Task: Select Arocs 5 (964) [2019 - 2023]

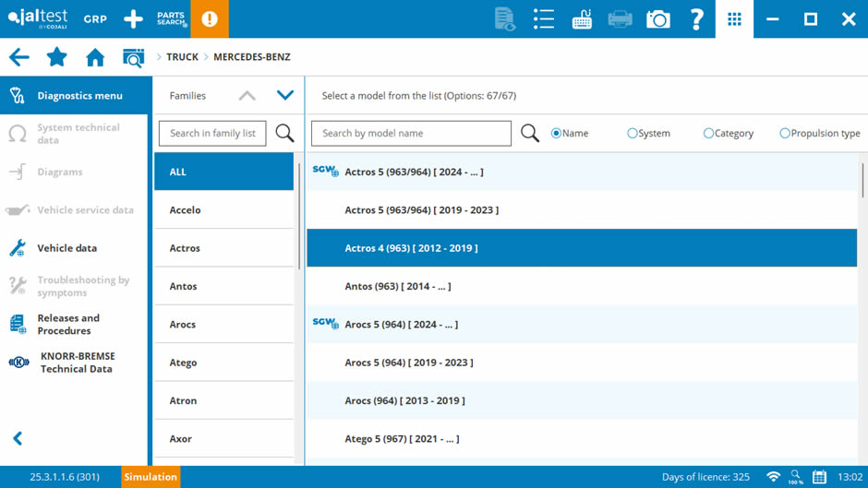Action: [x=582, y=363]
